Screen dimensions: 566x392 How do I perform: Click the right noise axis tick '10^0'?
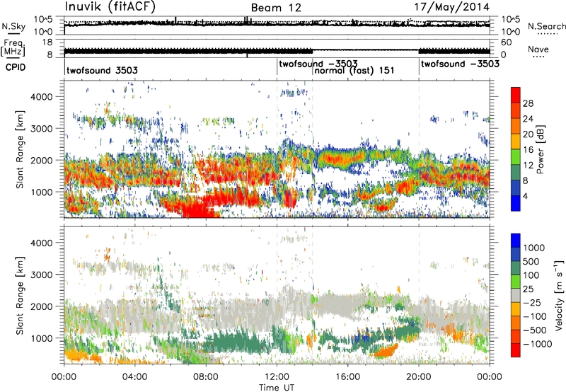[x=511, y=32]
